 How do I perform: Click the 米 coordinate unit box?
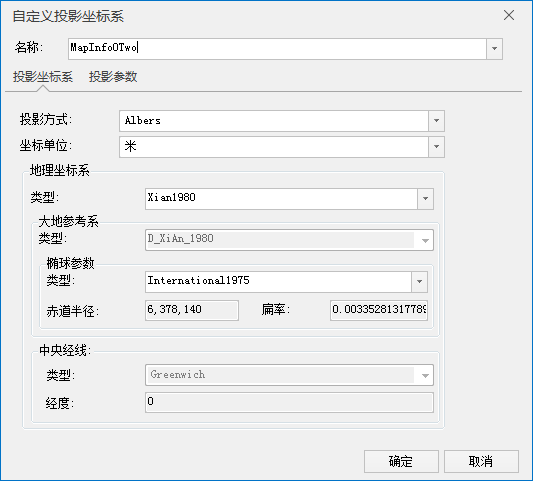274,147
